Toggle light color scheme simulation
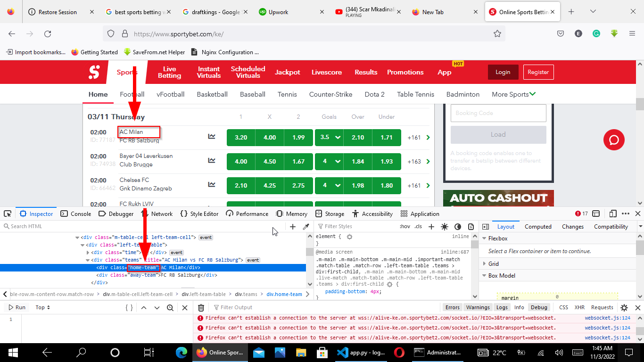Image resolution: width=644 pixels, height=362 pixels. (445, 227)
